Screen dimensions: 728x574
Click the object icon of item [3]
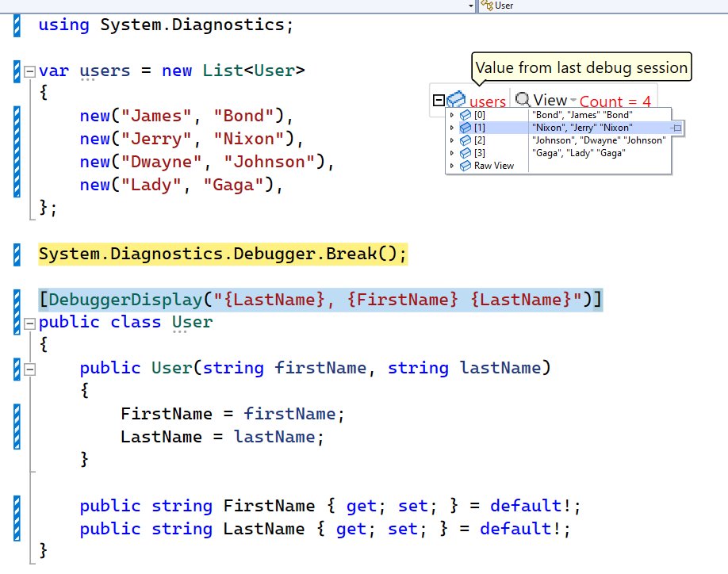[466, 153]
